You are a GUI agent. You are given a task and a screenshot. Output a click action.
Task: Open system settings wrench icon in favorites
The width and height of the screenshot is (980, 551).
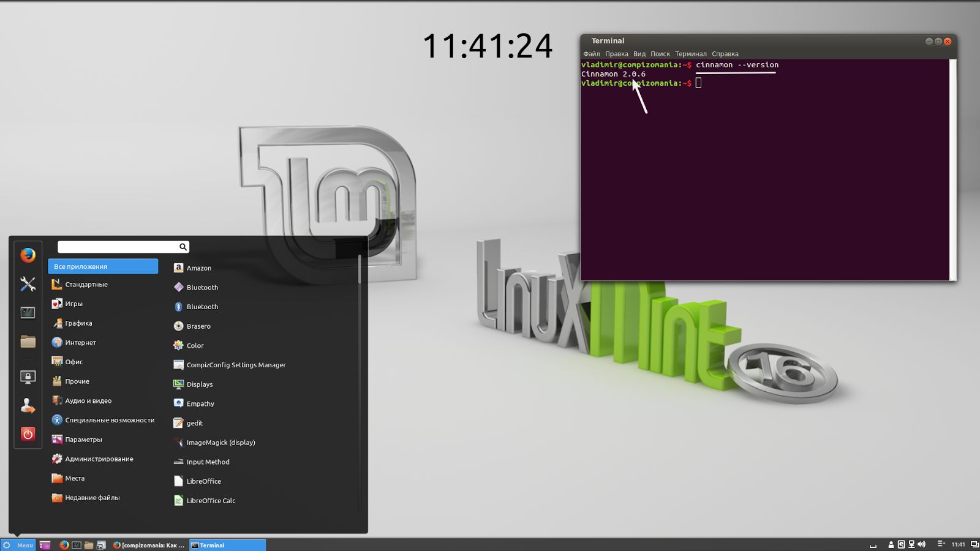point(28,284)
